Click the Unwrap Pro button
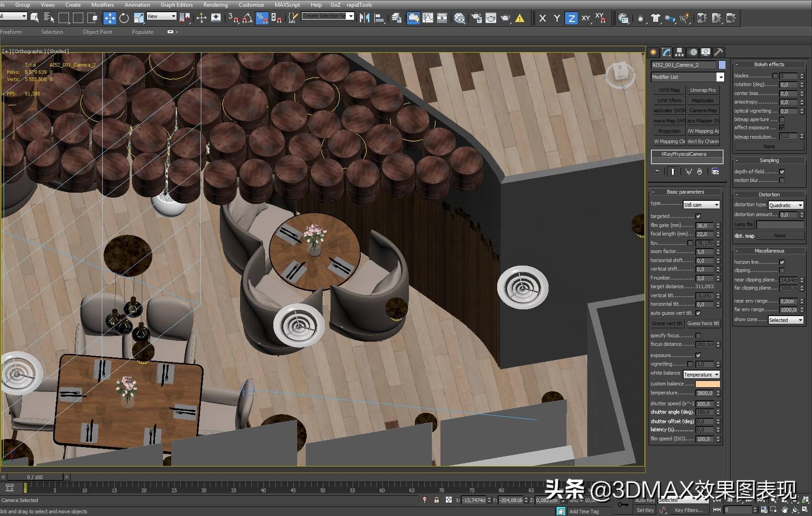 point(703,90)
